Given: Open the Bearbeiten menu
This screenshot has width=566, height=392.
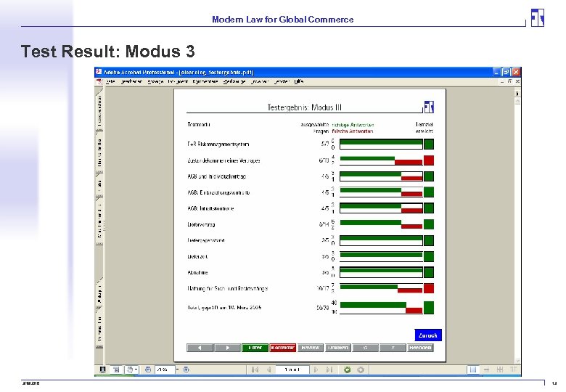Looking at the screenshot, I should tap(131, 81).
